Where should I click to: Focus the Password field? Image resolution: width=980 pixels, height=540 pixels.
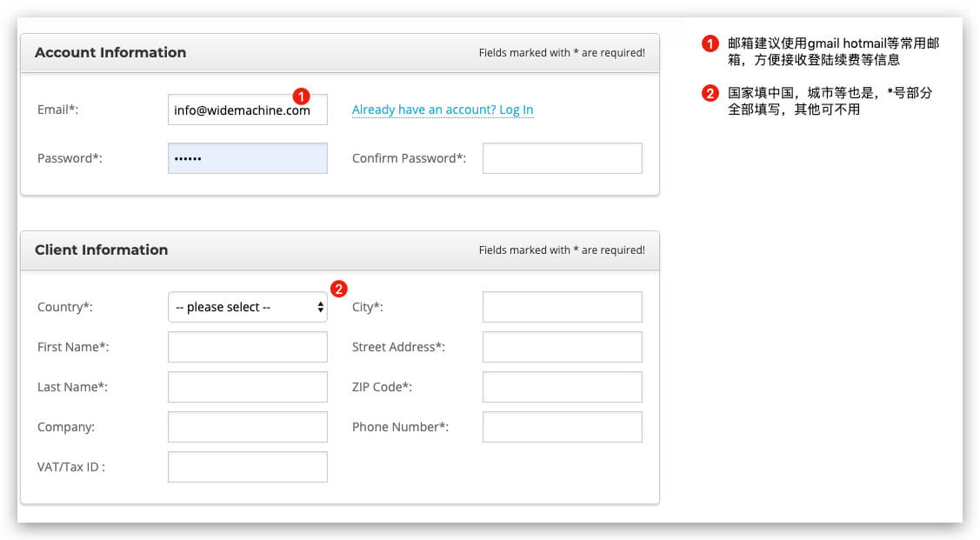(247, 158)
